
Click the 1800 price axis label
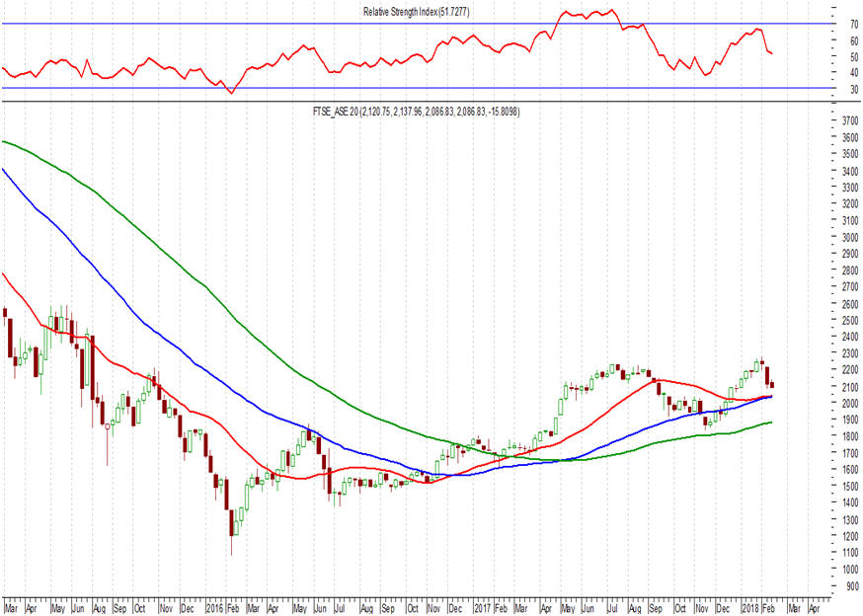click(x=850, y=436)
